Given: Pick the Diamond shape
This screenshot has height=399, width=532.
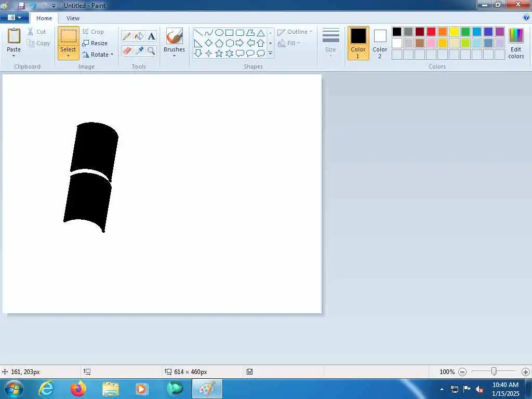Looking at the screenshot, I should 209,43.
